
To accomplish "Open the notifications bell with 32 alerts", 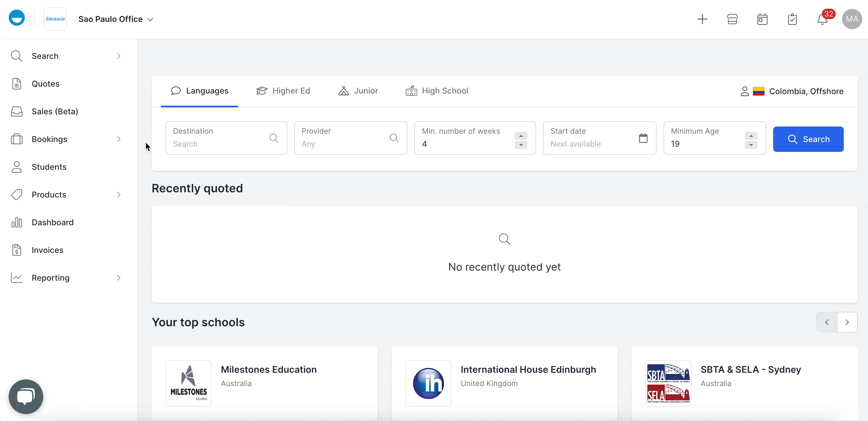I will click(x=822, y=19).
